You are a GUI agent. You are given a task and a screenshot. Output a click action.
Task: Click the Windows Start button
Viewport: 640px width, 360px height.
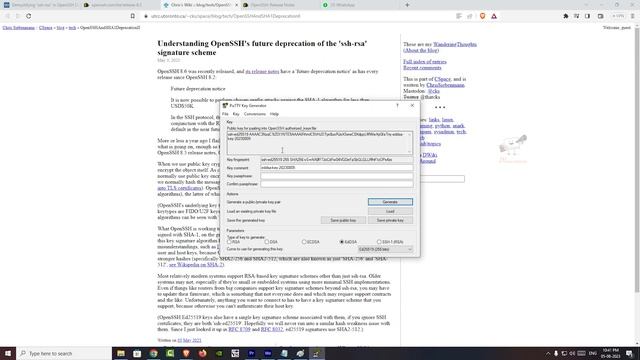click(x=8, y=353)
